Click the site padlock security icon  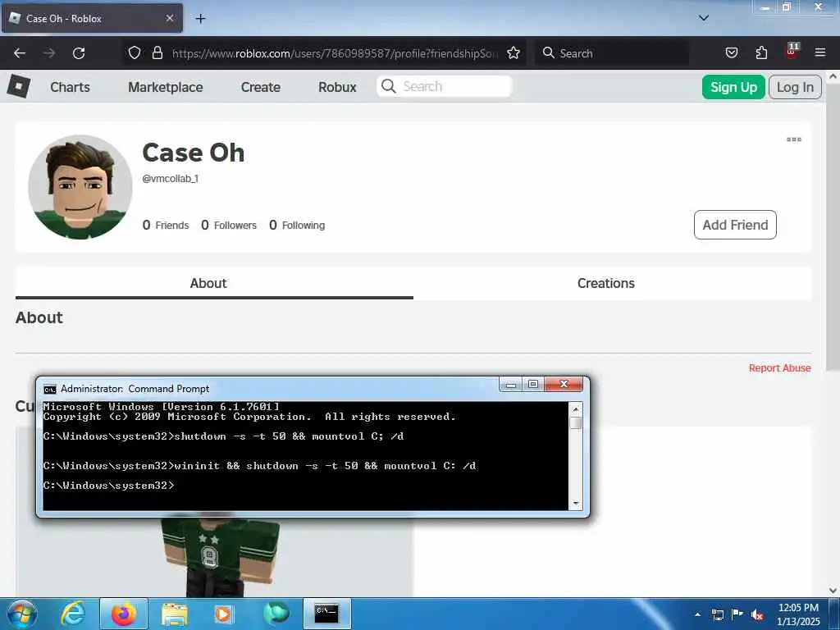157,52
